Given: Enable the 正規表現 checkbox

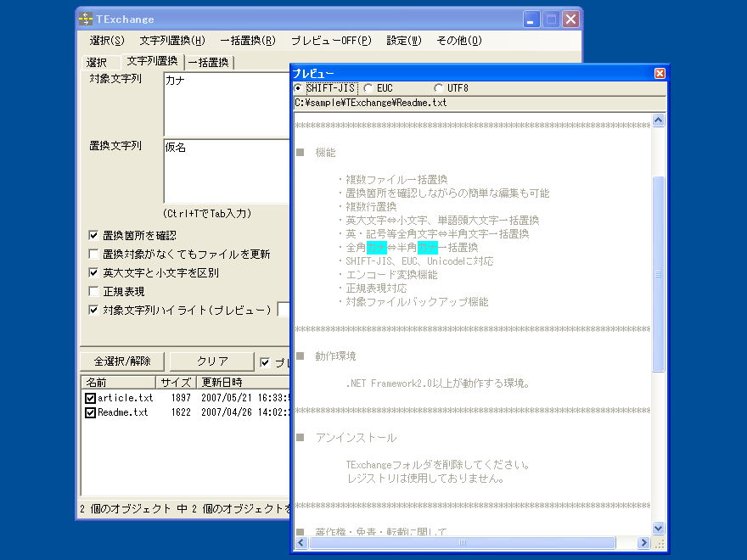Looking at the screenshot, I should coord(94,291).
